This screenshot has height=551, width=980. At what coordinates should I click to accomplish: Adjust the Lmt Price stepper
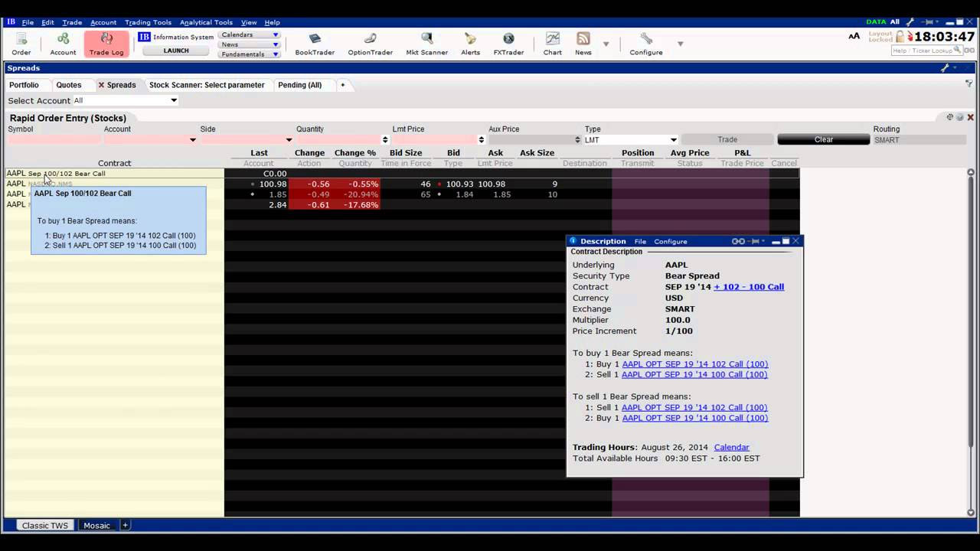coord(481,139)
